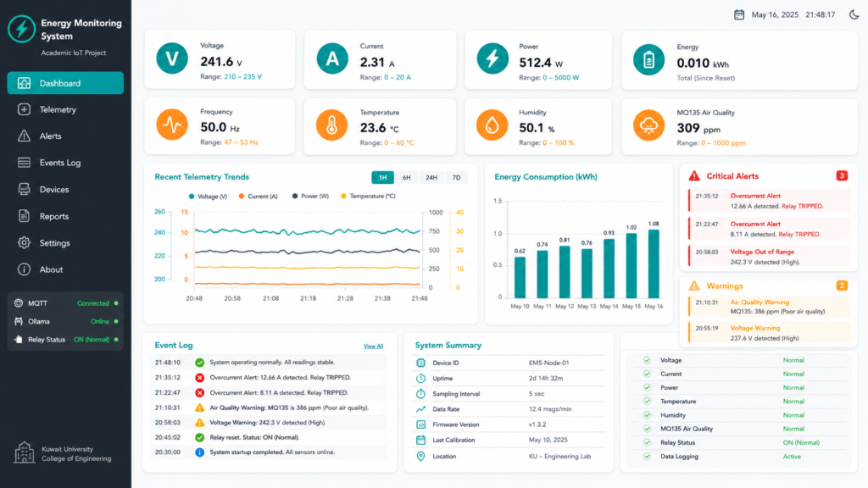
Task: Click the MQTT Connected status row
Action: (65, 303)
